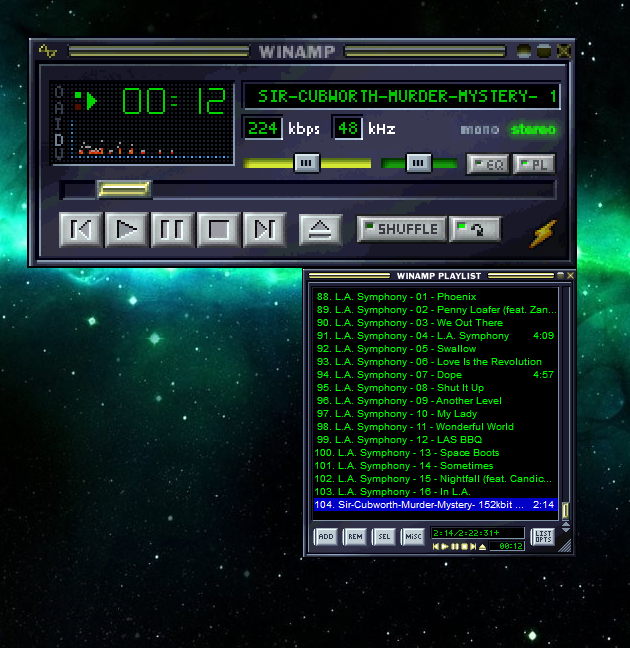The width and height of the screenshot is (630, 648).
Task: Close the Winamp main window
Action: coord(563,51)
